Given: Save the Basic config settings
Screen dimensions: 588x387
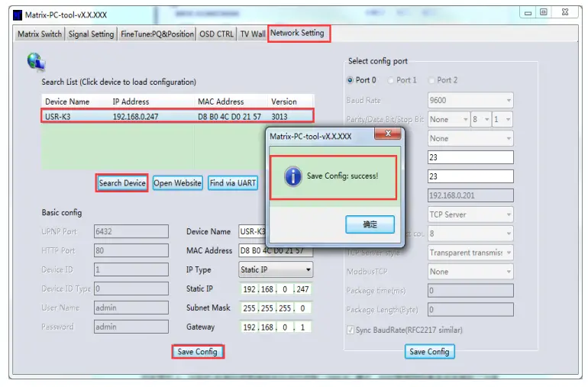Looking at the screenshot, I should pos(198,352).
